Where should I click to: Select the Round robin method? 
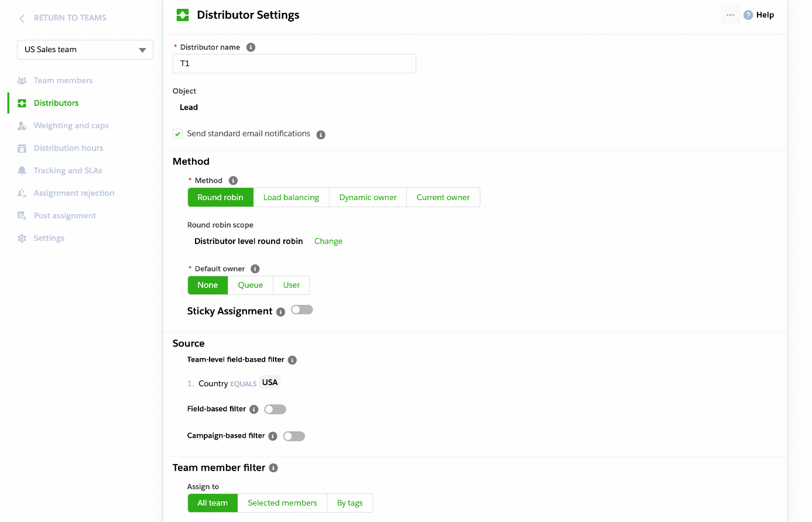(221, 198)
